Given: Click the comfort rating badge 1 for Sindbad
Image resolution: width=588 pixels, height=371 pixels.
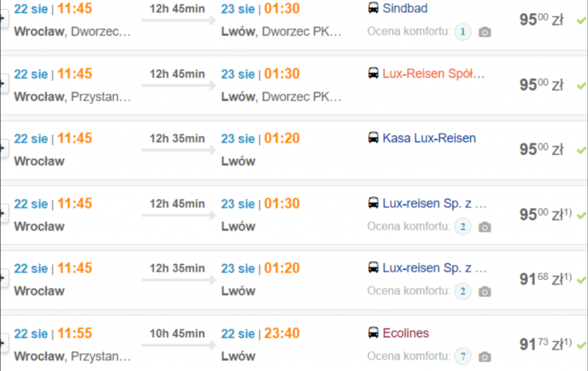Looking at the screenshot, I should (462, 32).
